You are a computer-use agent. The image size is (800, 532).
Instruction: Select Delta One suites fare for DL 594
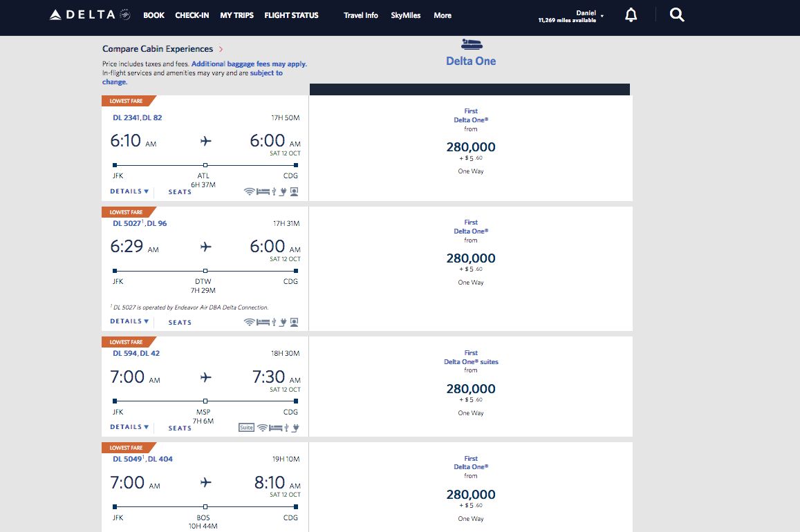[471, 362]
